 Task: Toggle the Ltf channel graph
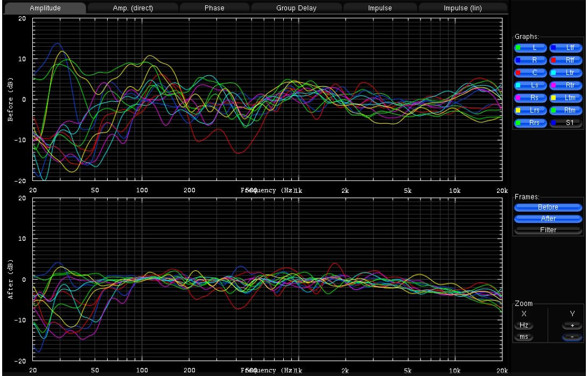(566, 48)
